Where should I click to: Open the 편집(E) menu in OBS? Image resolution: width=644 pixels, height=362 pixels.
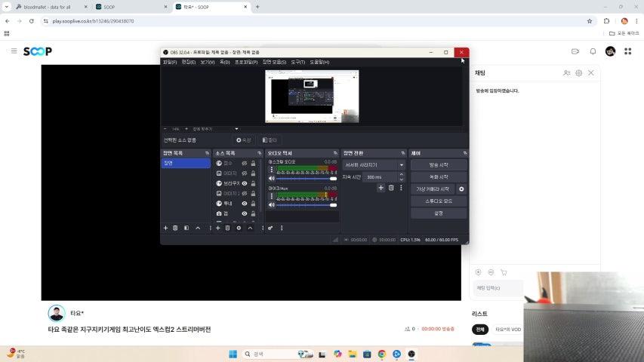pyautogui.click(x=189, y=62)
